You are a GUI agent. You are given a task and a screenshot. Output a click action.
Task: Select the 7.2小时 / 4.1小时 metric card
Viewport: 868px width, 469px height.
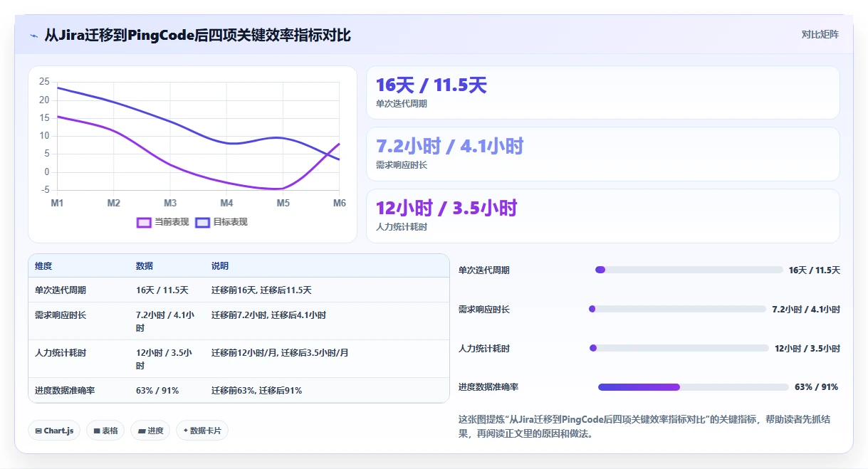pyautogui.click(x=603, y=154)
